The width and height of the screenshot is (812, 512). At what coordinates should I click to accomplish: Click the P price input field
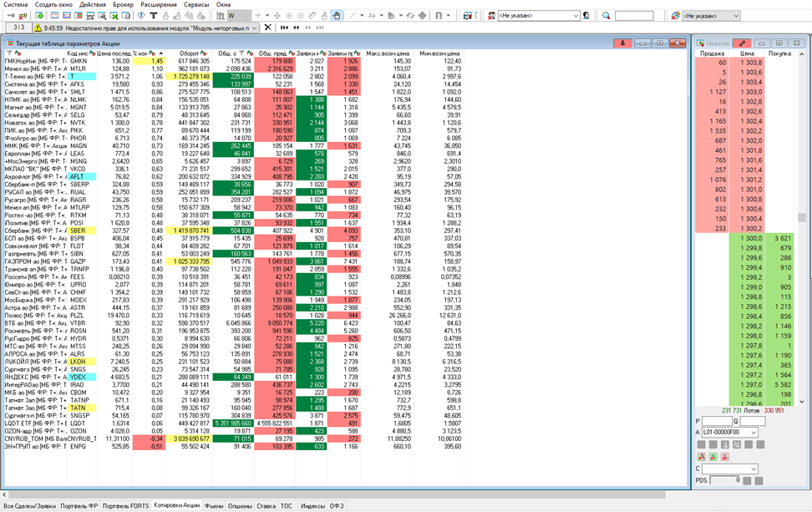(x=717, y=422)
